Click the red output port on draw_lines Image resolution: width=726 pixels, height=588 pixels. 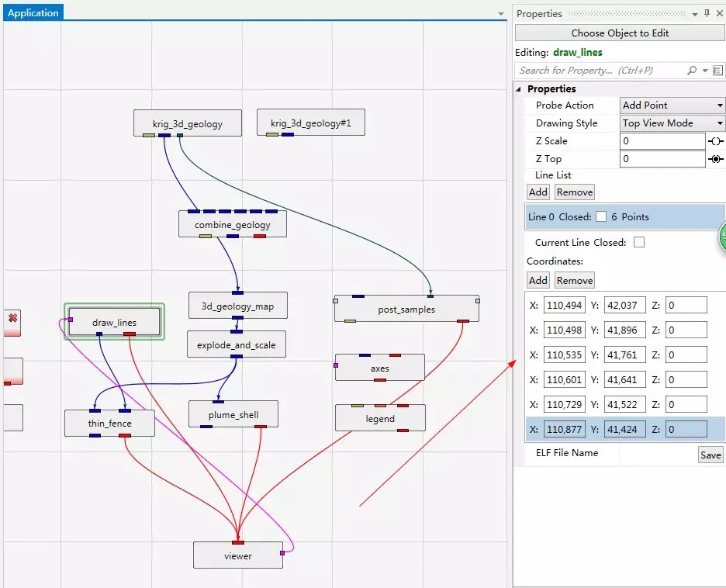[130, 334]
